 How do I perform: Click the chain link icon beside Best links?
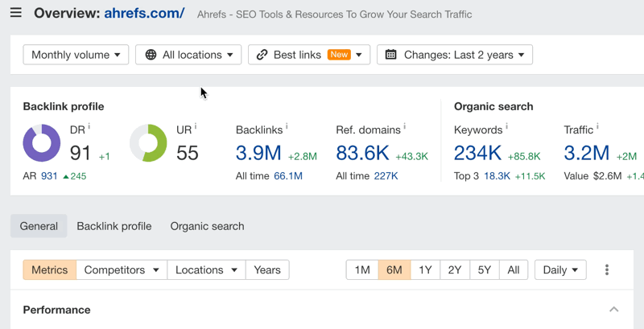[262, 55]
